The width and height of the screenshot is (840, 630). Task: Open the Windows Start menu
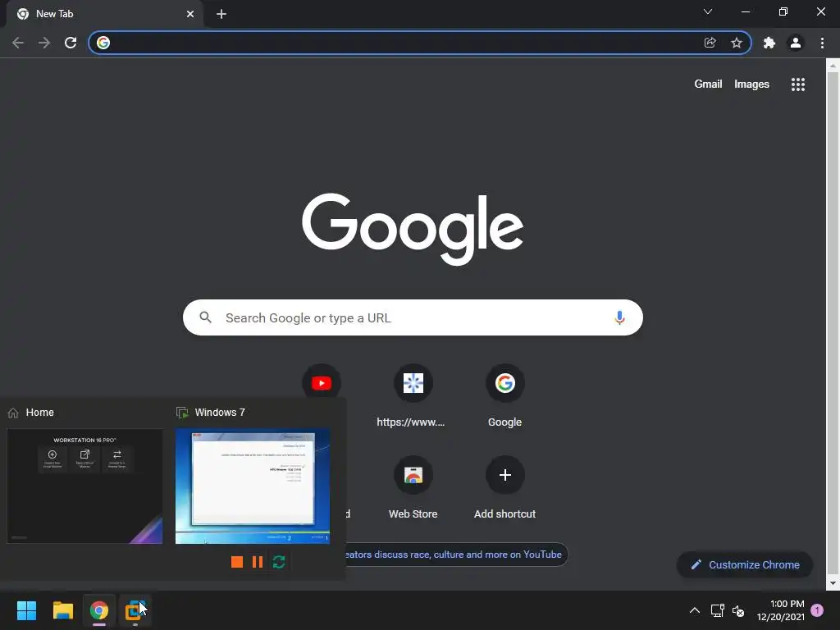coord(26,610)
